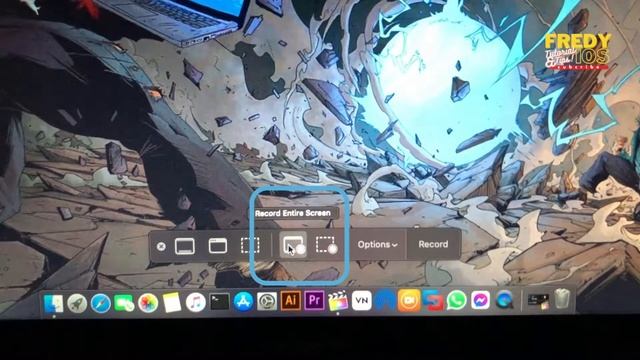Viewport: 640px width, 360px height.
Task: Open red-and-blue icon beside WhatsApp
Action: [x=433, y=301]
